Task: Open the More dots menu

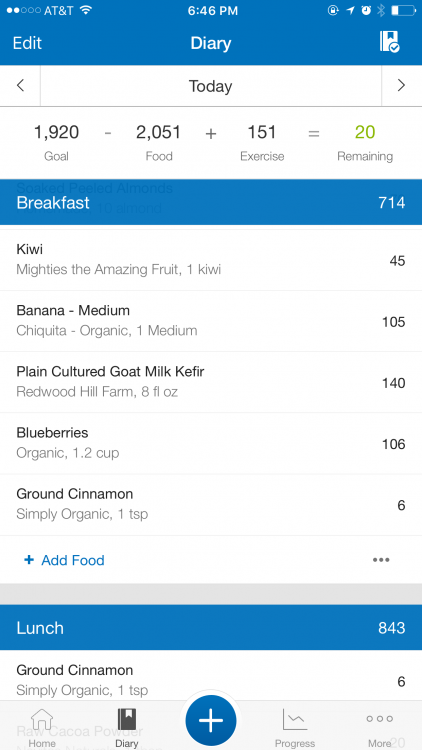Action: (x=379, y=718)
